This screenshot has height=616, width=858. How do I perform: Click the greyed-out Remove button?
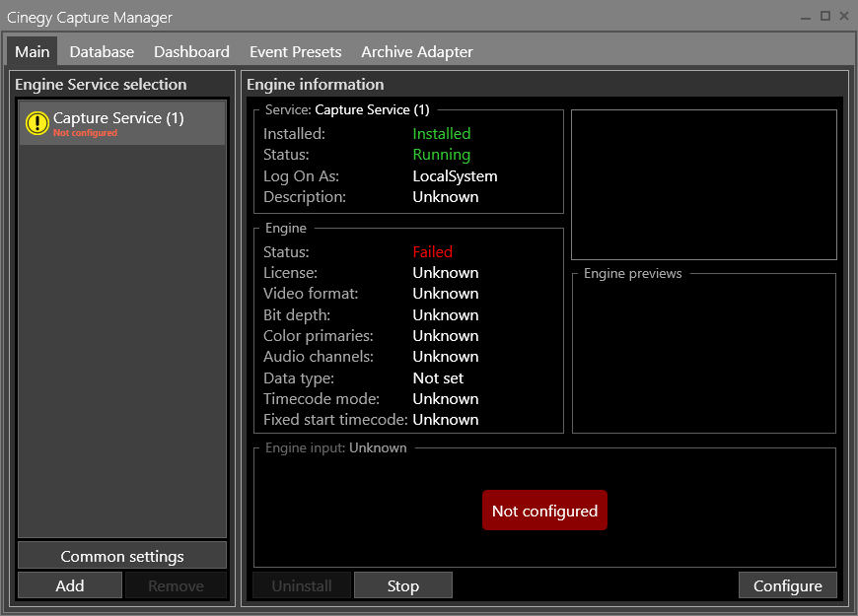177,585
